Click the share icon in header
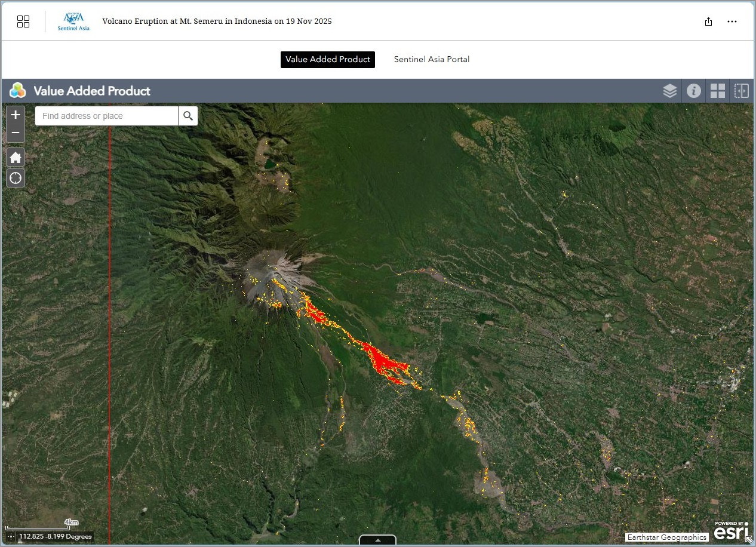Image resolution: width=756 pixels, height=547 pixels. 708,21
